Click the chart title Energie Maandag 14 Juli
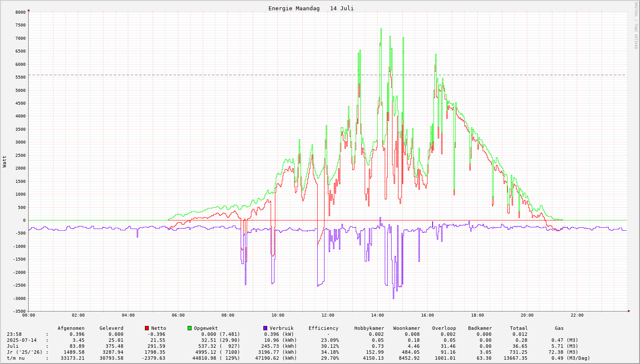Screen dimensions: 640x364 pyautogui.click(x=311, y=9)
